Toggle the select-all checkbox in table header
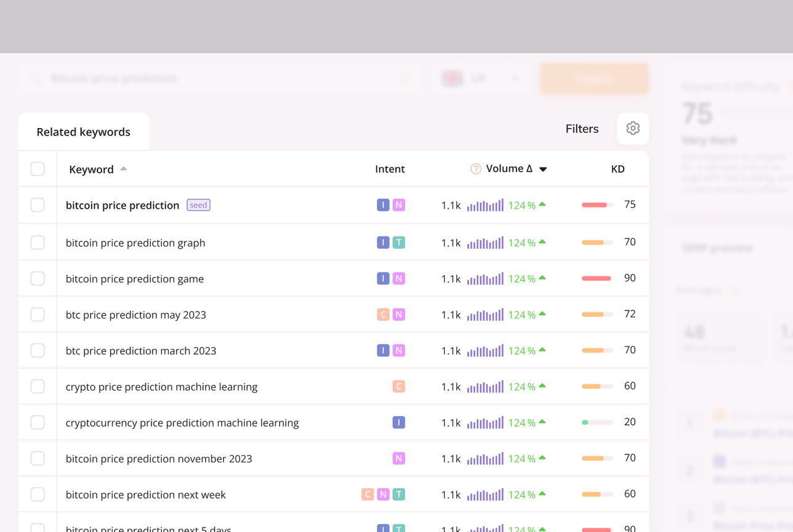Screen dimensions: 793x532 pyautogui.click(x=38, y=169)
